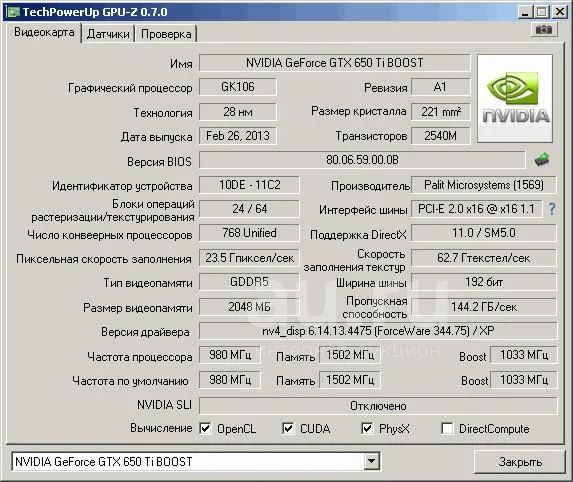Click the 980 МГц field beside Частота процессора
The image size is (573, 482).
point(230,355)
